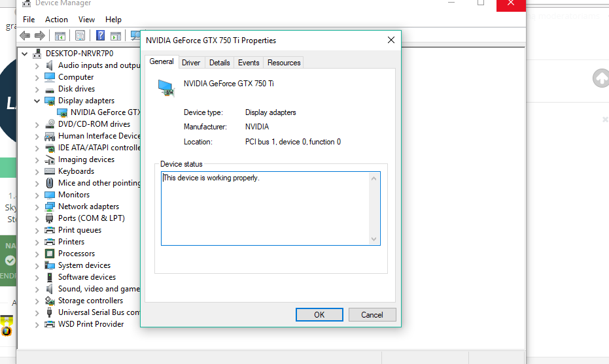Click the Mice and other pointing devices icon

[50, 183]
